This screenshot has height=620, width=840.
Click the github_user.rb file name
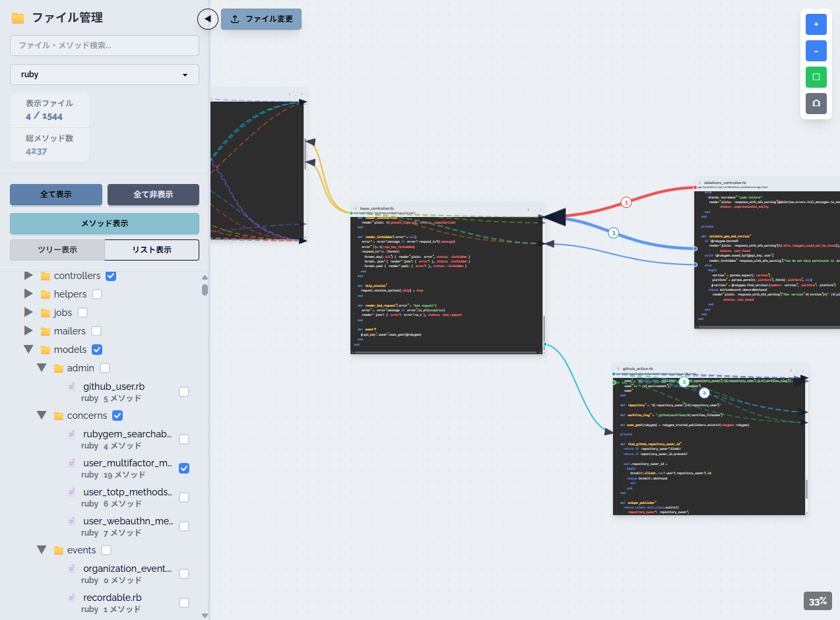click(x=114, y=387)
